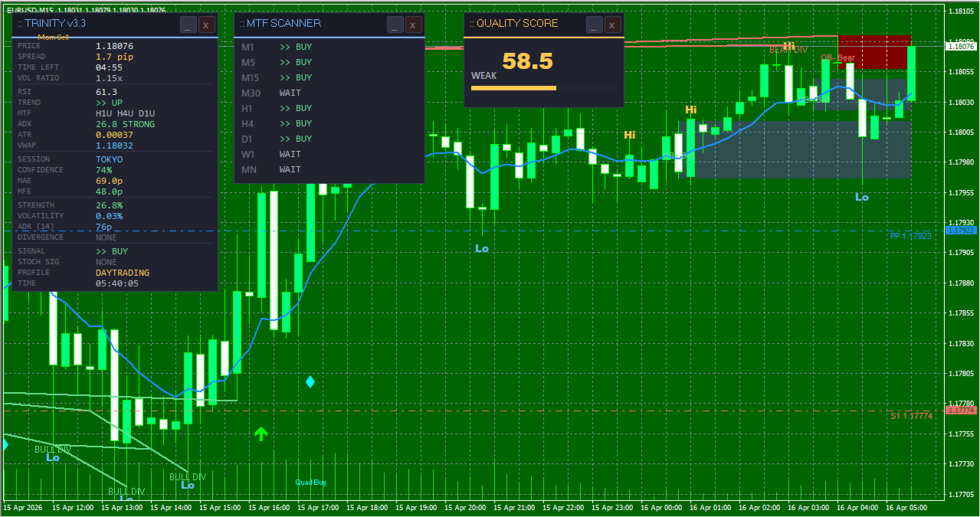Viewport: 980px width, 517px height.
Task: Minimize the QUALITY SCORE panel
Action: [595, 25]
